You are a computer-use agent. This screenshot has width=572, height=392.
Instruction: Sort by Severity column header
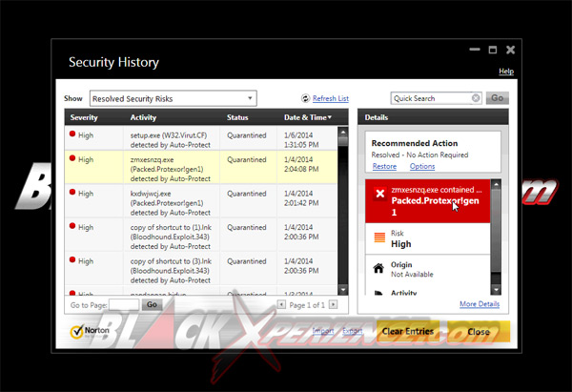tap(84, 117)
